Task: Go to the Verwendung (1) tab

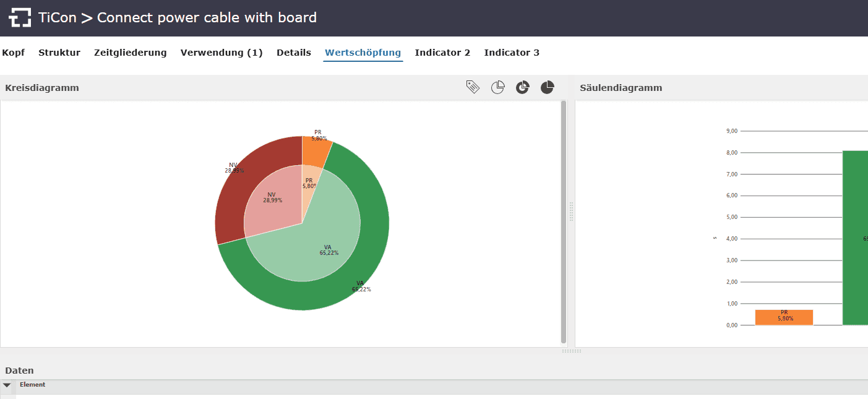Action: click(x=221, y=53)
